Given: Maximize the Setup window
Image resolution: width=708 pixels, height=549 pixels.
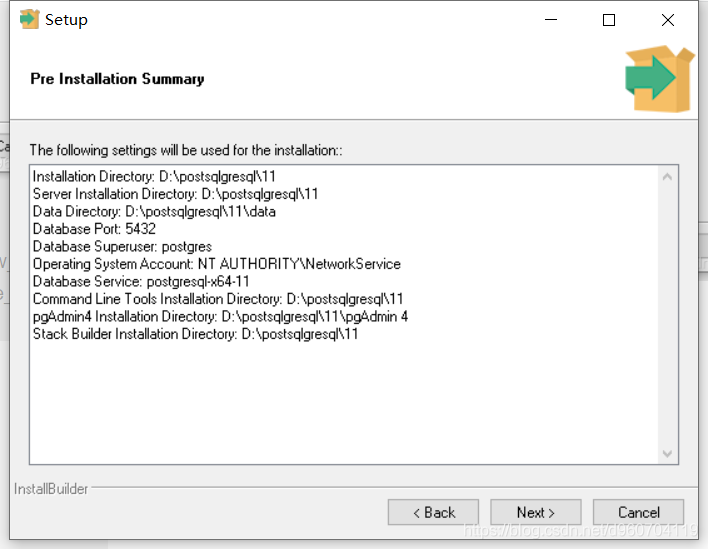Looking at the screenshot, I should click(x=608, y=20).
